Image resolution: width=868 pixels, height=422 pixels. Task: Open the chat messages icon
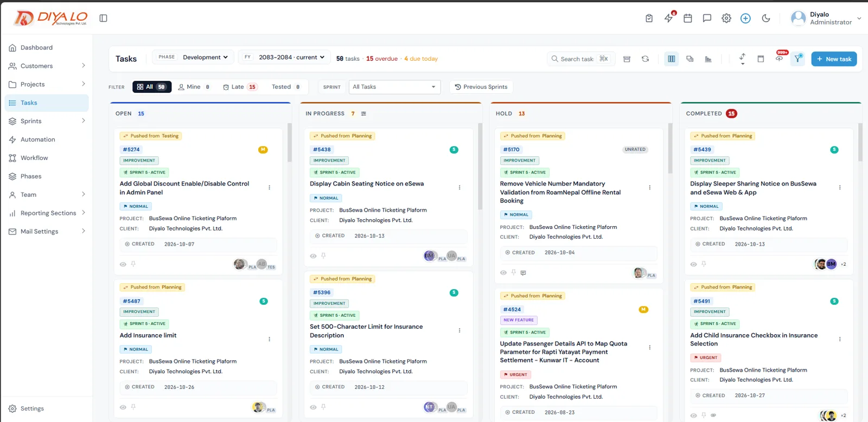[707, 18]
